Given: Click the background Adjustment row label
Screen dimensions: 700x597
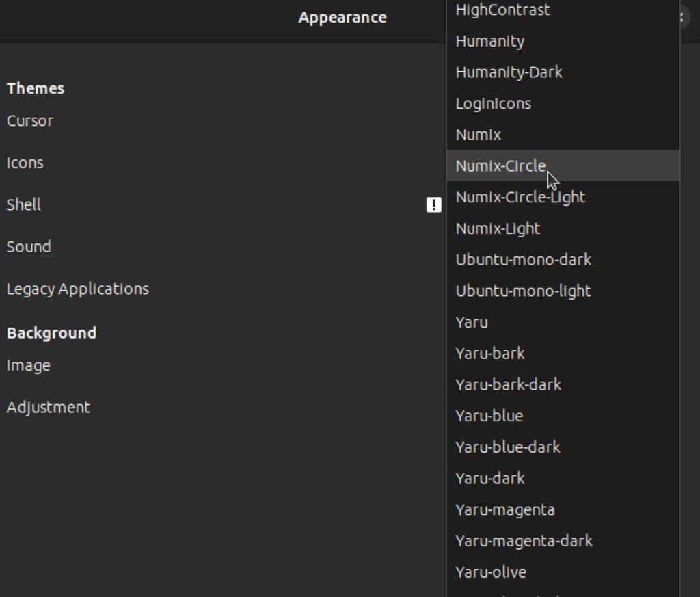Looking at the screenshot, I should tap(49, 407).
